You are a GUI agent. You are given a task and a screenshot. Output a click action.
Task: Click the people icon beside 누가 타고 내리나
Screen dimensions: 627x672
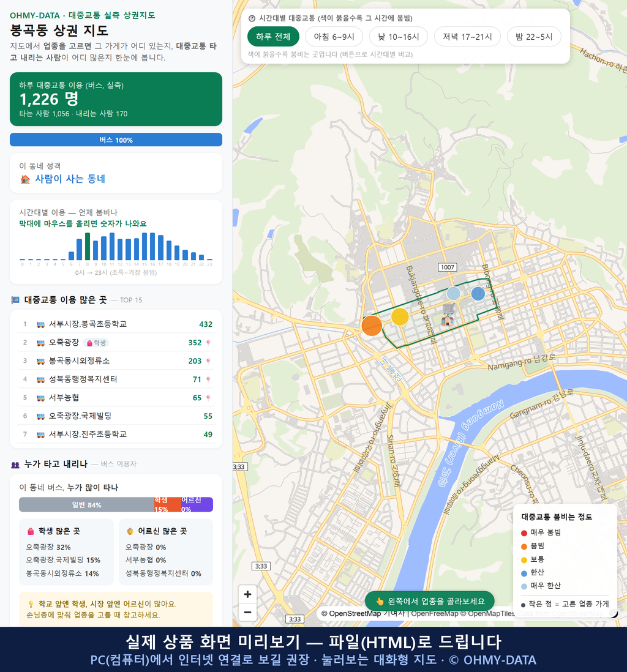[x=15, y=465]
